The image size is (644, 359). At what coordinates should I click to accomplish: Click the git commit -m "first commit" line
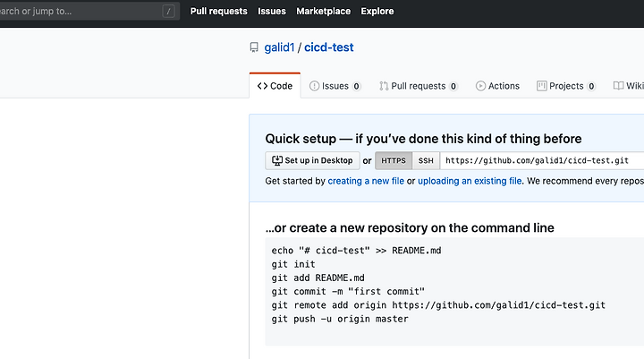click(x=348, y=292)
